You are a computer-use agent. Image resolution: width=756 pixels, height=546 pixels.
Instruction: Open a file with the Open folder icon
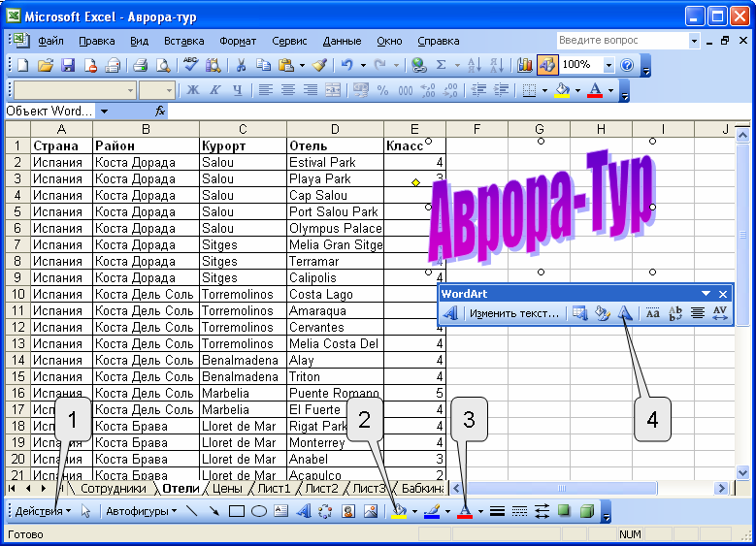click(46, 65)
